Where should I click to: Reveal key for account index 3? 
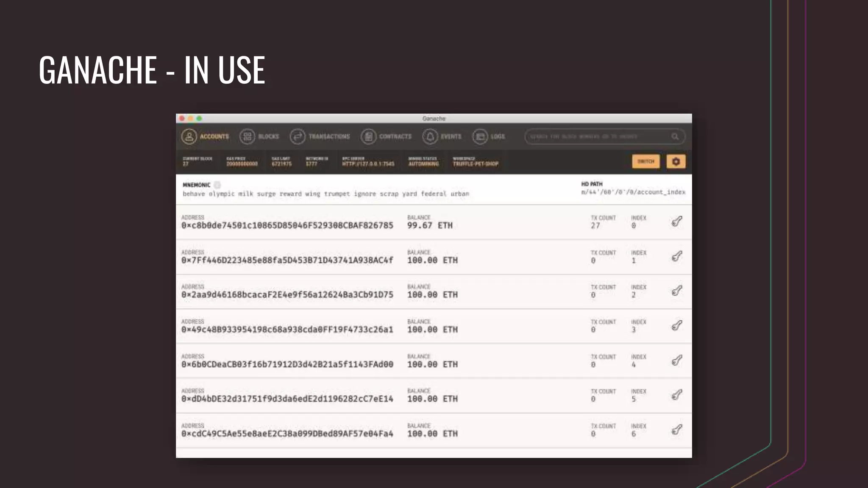pyautogui.click(x=677, y=325)
